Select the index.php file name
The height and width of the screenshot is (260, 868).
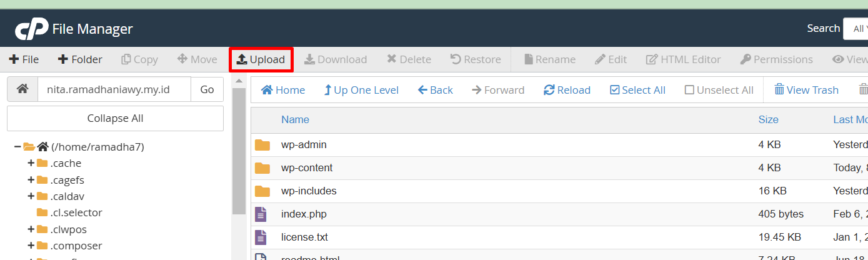[x=304, y=214]
